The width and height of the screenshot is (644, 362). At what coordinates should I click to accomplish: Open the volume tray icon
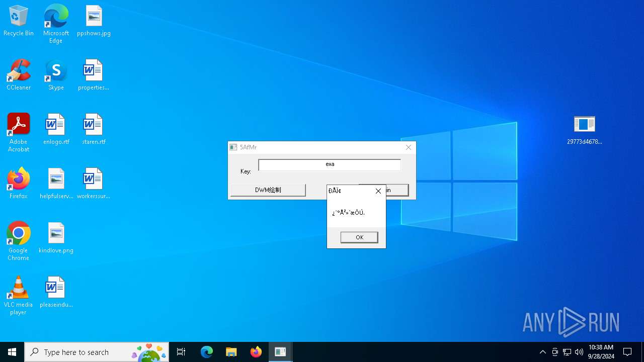pos(579,352)
